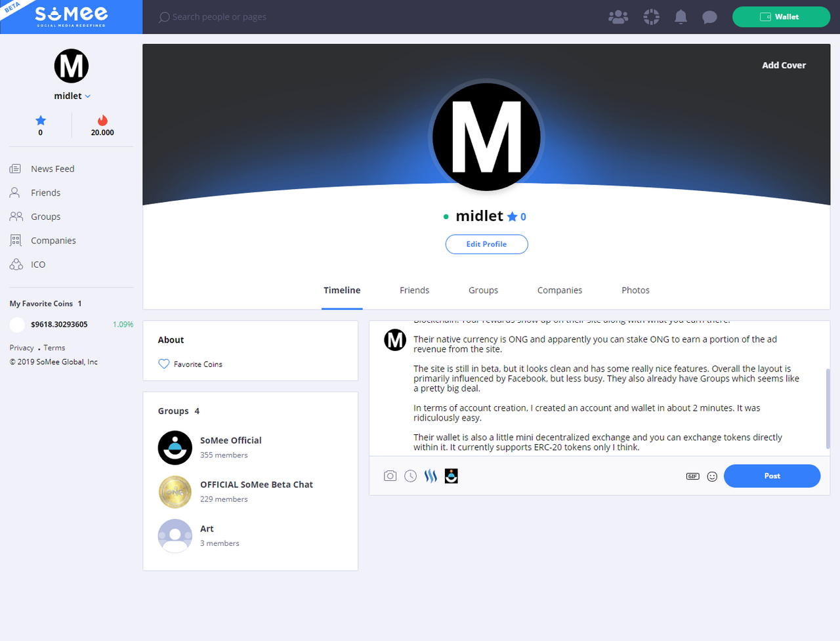Click the SoMee icon in composer toolbar
Screen dimensions: 840x641
[451, 476]
